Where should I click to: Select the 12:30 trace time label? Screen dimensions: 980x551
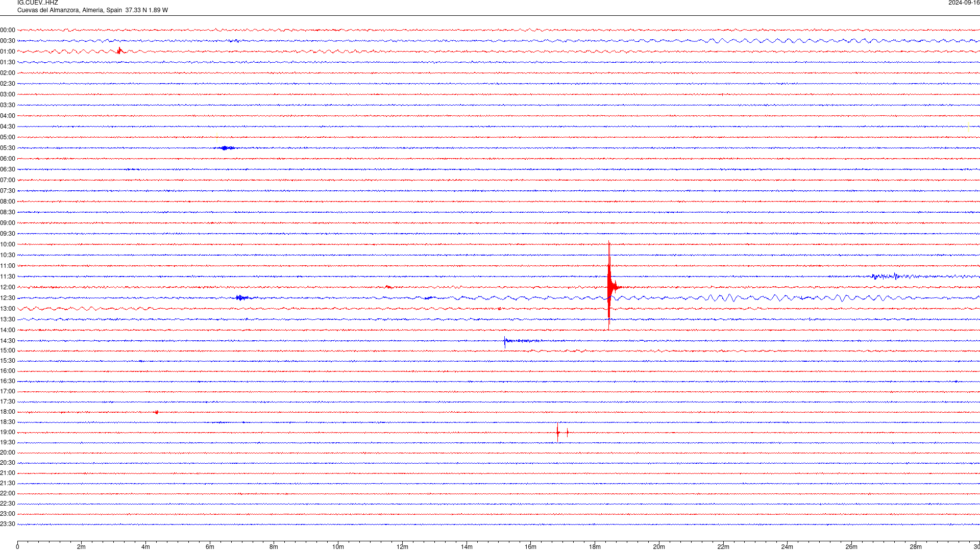click(8, 298)
